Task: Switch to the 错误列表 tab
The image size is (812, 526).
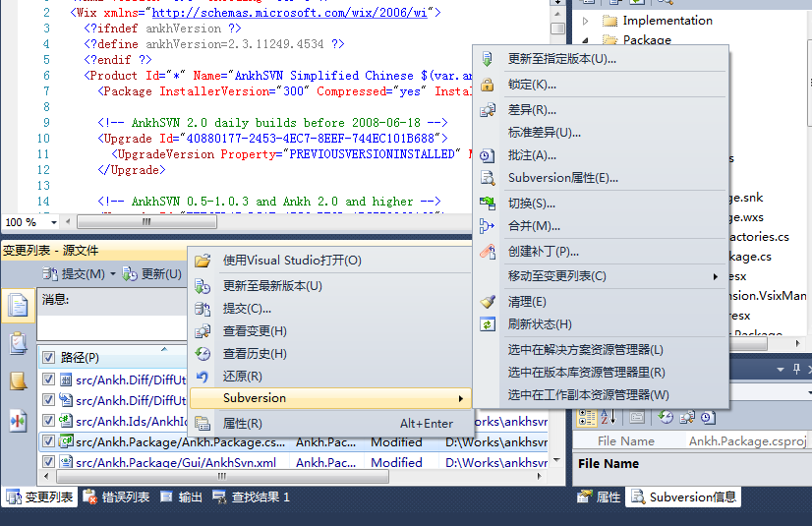Action: click(x=117, y=497)
